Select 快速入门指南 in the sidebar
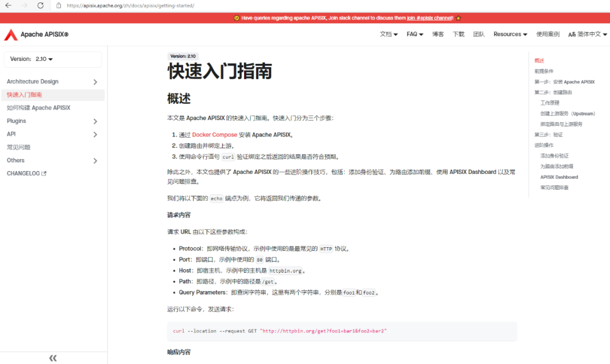610x364 pixels. 53,95
